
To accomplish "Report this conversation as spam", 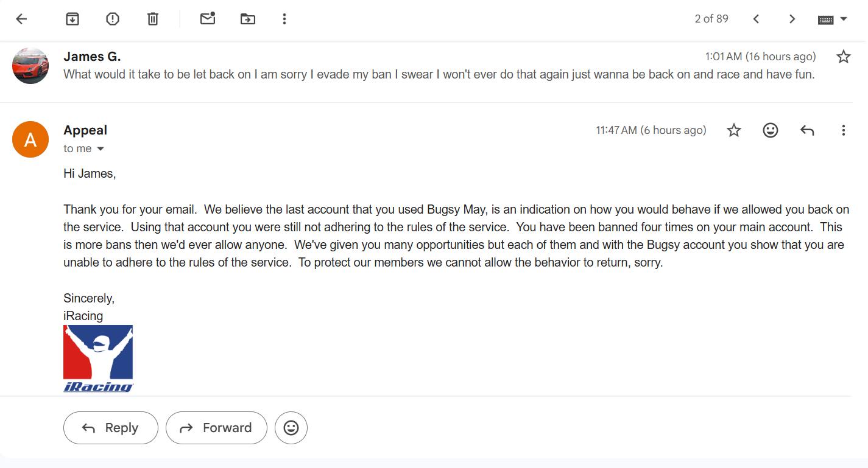I will coord(113,19).
